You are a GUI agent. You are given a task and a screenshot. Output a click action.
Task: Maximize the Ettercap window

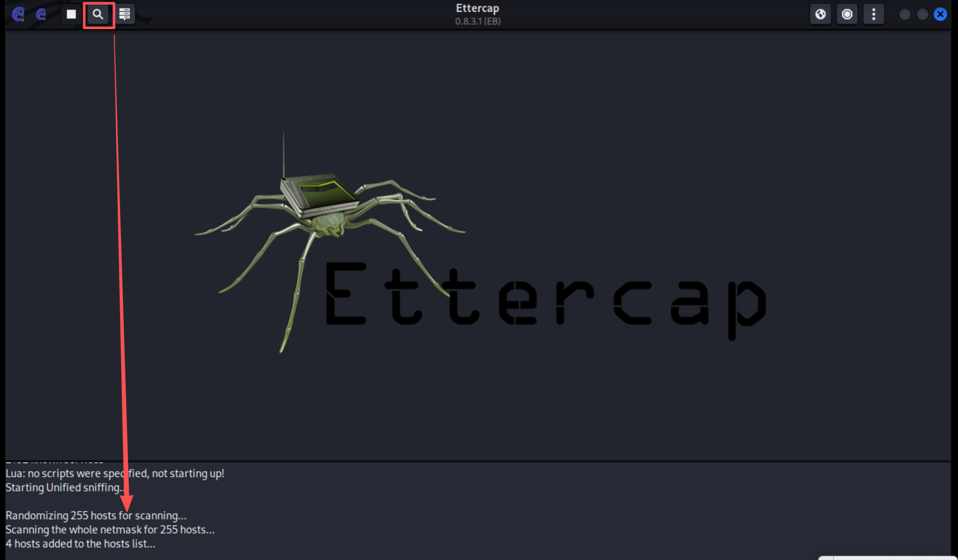point(922,14)
